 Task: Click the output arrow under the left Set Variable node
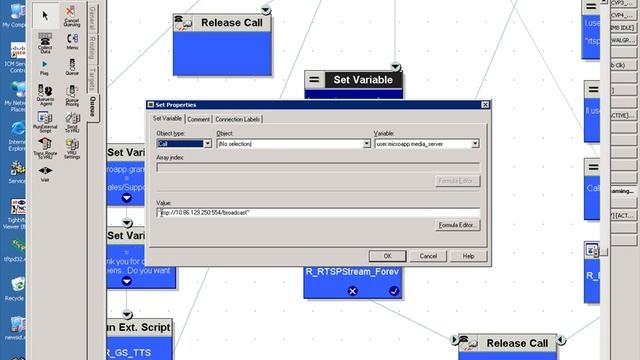[127, 198]
